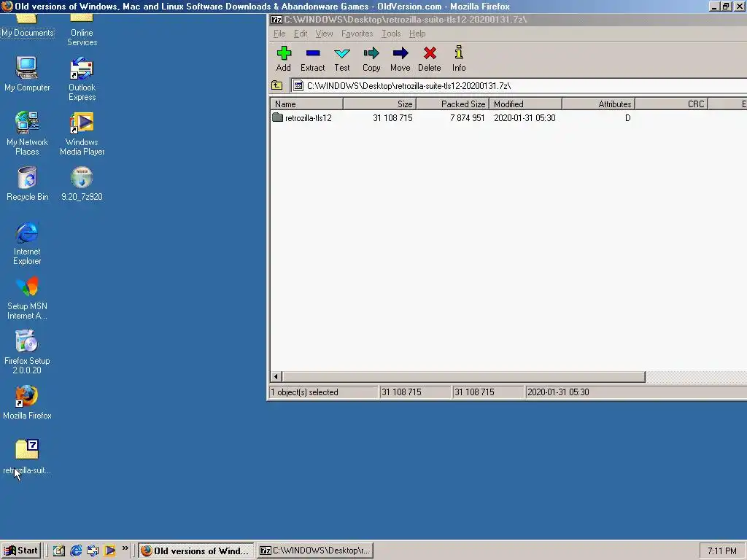Click modified date 2020-01-31 05:30 in row
This screenshot has width=747, height=560.
[x=525, y=118]
